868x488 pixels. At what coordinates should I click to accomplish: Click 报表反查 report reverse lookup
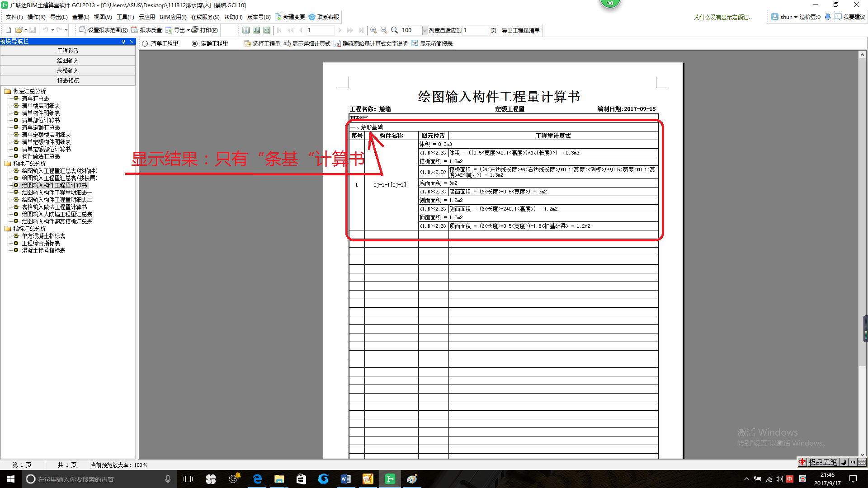pyautogui.click(x=146, y=30)
